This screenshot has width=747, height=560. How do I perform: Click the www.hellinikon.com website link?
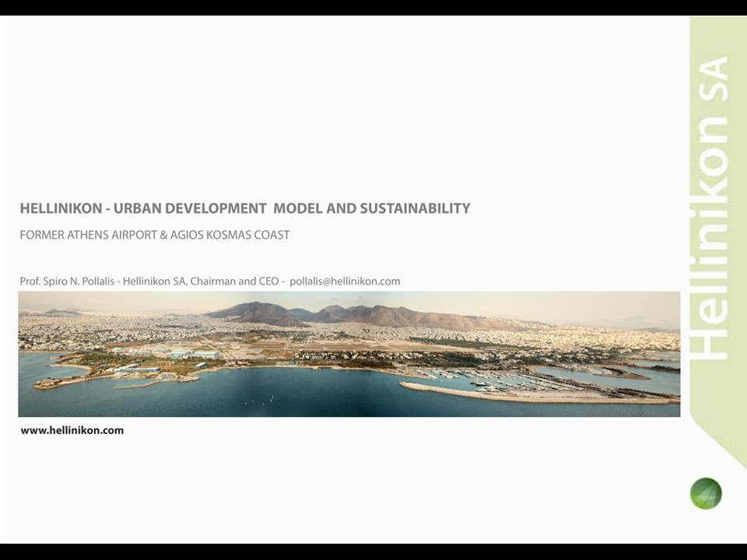[x=72, y=430]
